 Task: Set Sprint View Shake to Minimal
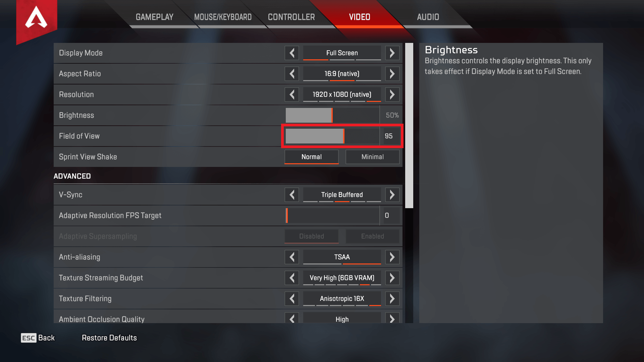(x=372, y=157)
